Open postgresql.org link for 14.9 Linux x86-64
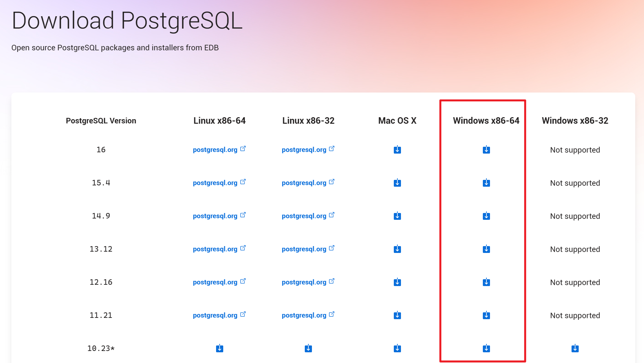644x363 pixels. click(215, 216)
